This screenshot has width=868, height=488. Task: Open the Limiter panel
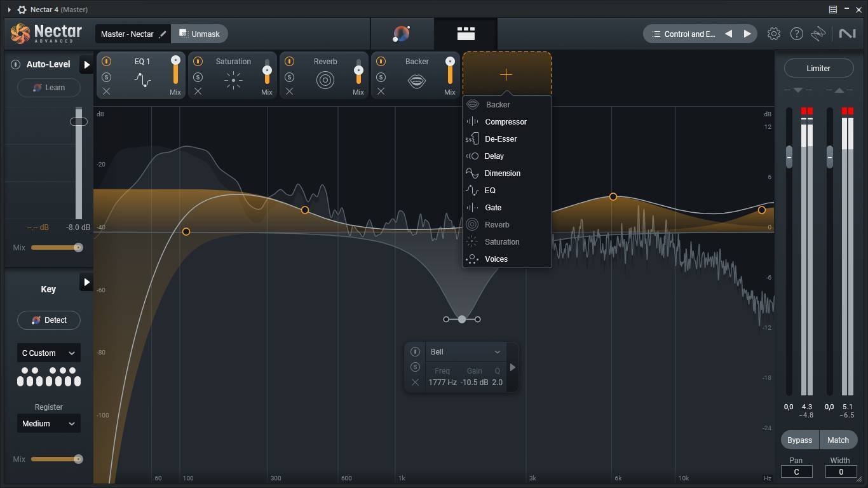(818, 68)
